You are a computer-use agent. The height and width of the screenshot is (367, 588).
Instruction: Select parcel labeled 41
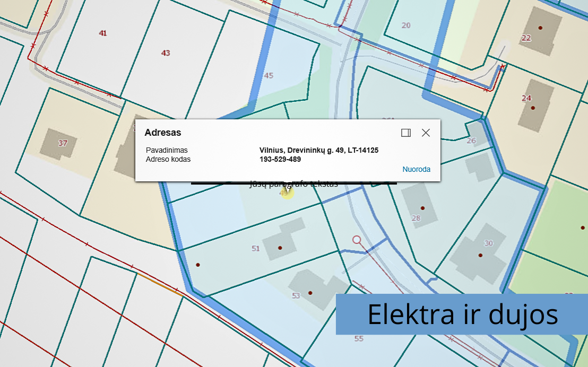(x=103, y=33)
